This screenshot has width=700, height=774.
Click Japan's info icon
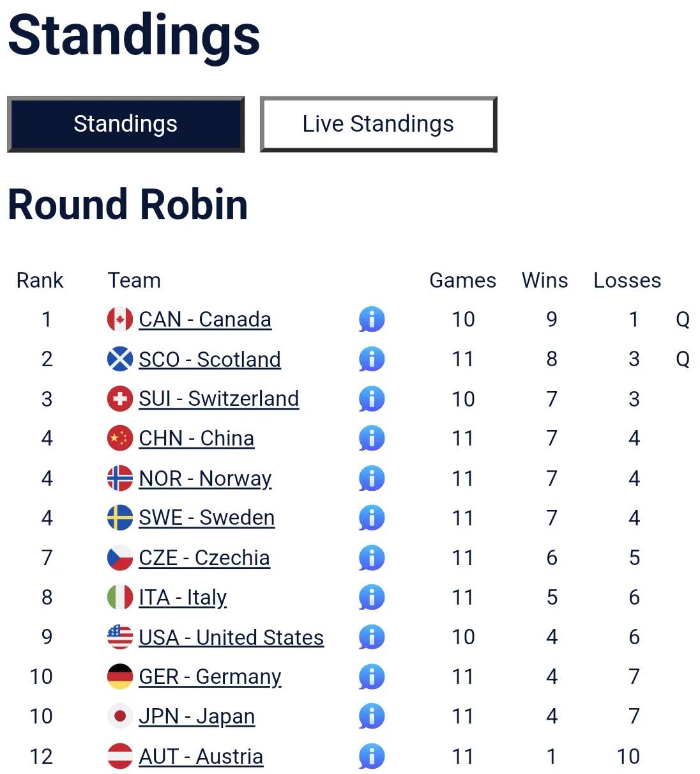point(372,716)
